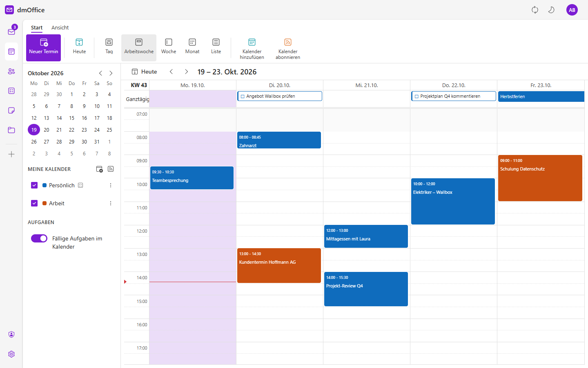The width and height of the screenshot is (588, 368).
Task: Click Heute button above the calendar grid
Action: (x=144, y=72)
